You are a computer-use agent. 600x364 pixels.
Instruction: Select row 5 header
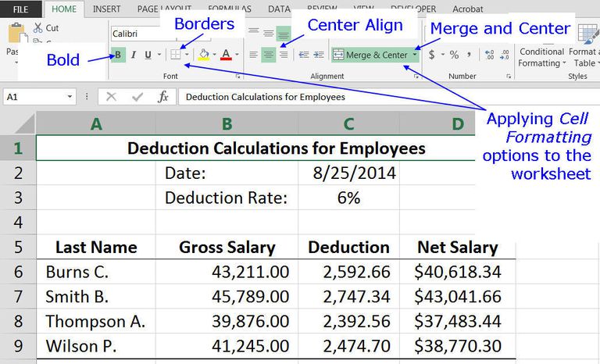(18, 247)
